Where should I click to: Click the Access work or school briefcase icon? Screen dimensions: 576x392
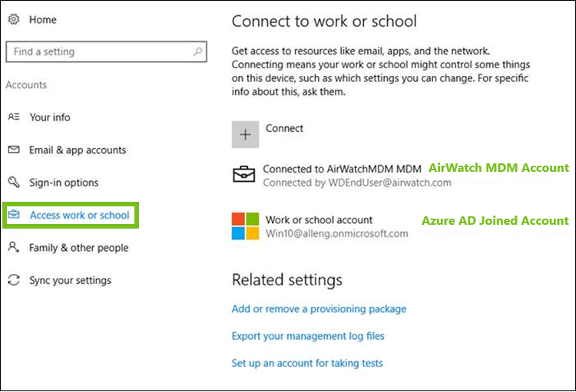coord(14,214)
